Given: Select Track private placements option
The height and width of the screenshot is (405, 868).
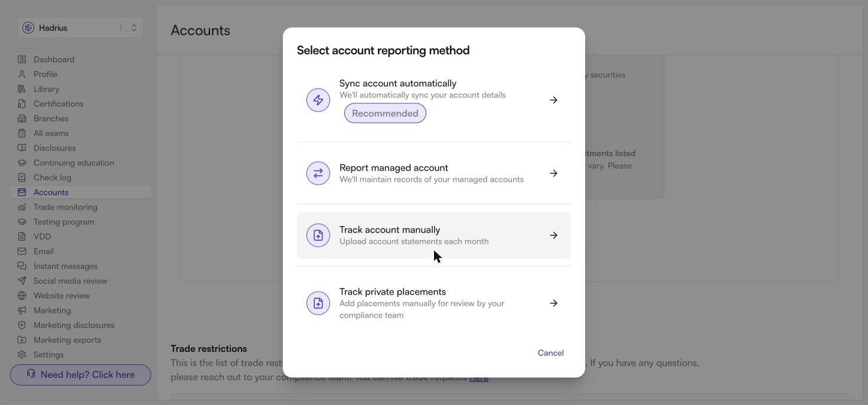Looking at the screenshot, I should 433,303.
